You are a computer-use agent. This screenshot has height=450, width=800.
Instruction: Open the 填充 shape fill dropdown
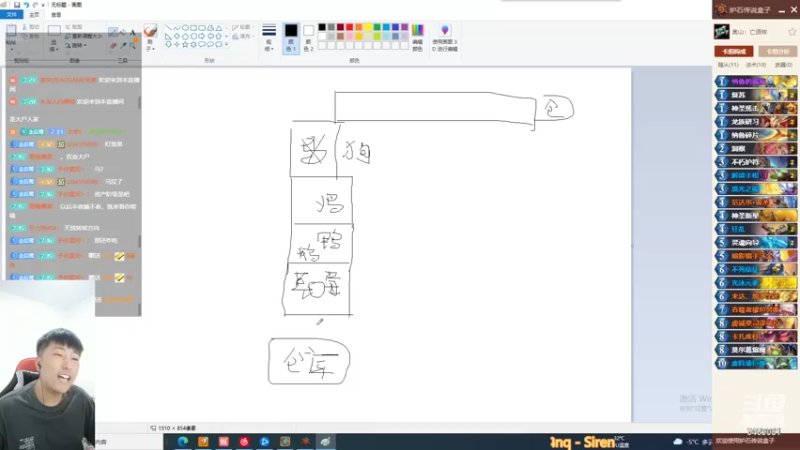(242, 36)
